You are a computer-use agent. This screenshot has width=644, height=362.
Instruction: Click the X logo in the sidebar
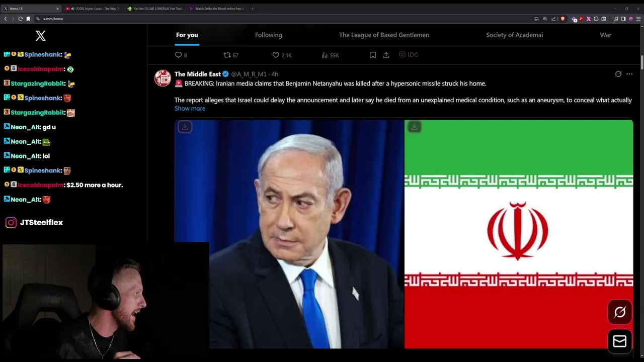[41, 35]
